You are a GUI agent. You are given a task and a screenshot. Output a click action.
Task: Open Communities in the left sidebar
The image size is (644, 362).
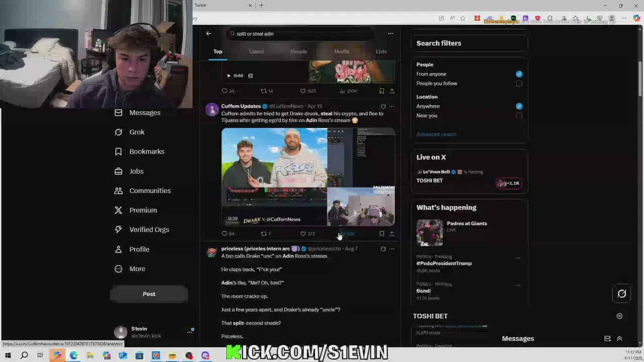(x=142, y=191)
